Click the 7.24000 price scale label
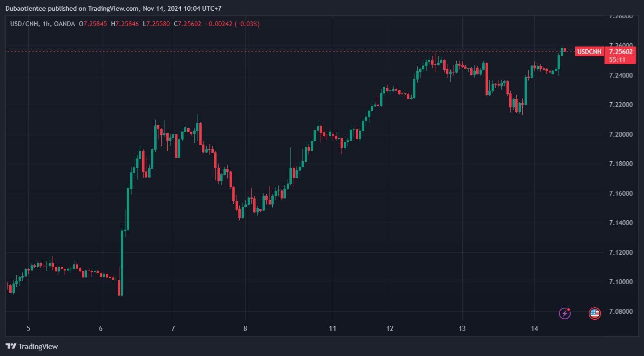The height and width of the screenshot is (356, 644). click(621, 75)
